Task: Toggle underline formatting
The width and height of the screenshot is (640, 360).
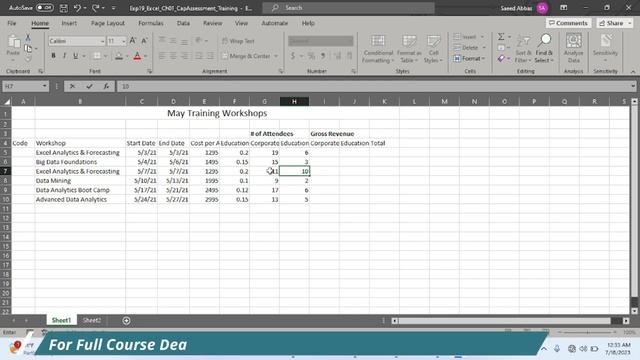Action: pyautogui.click(x=76, y=56)
